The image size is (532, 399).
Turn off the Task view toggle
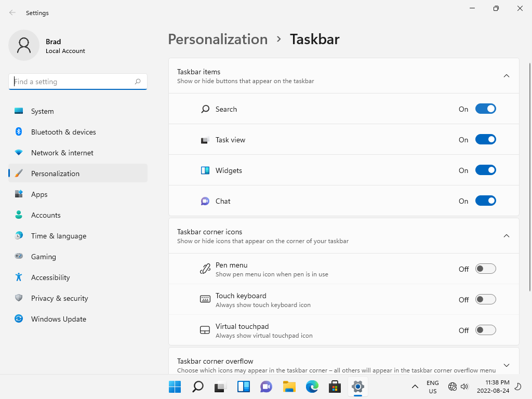(x=485, y=139)
